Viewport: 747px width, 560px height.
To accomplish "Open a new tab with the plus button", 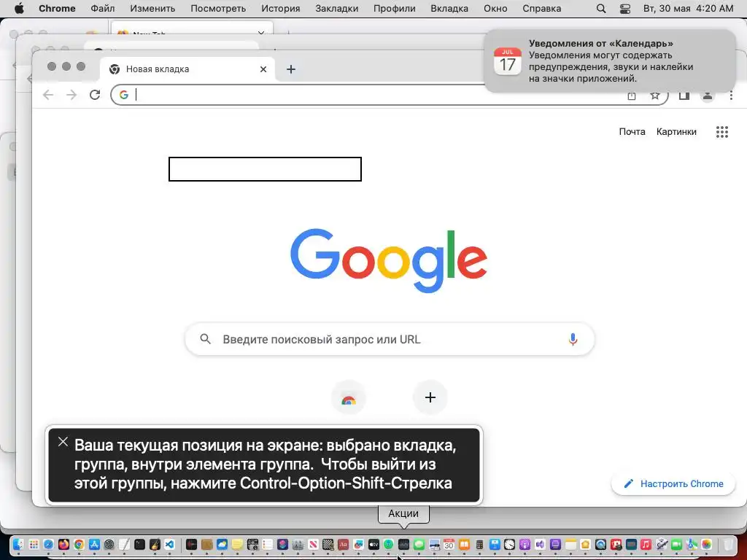I will [291, 69].
